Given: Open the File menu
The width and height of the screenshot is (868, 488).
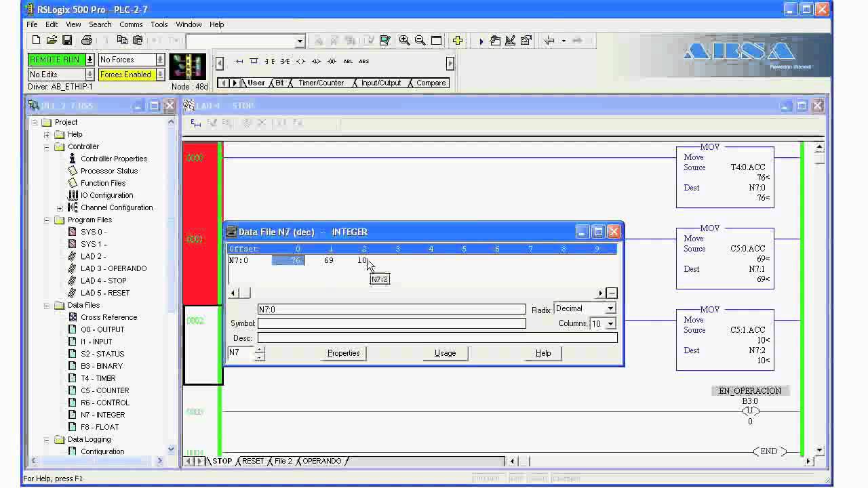Looking at the screenshot, I should click(x=32, y=24).
